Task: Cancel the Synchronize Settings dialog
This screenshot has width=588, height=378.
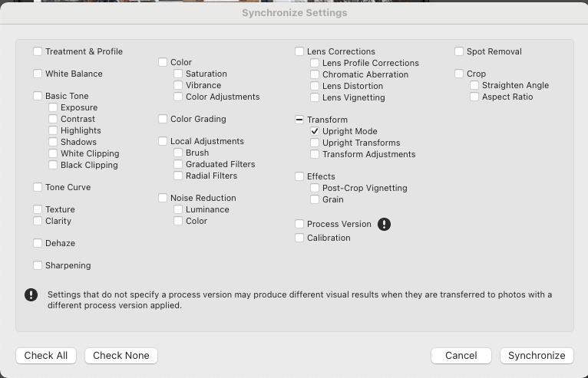Action: pos(461,356)
